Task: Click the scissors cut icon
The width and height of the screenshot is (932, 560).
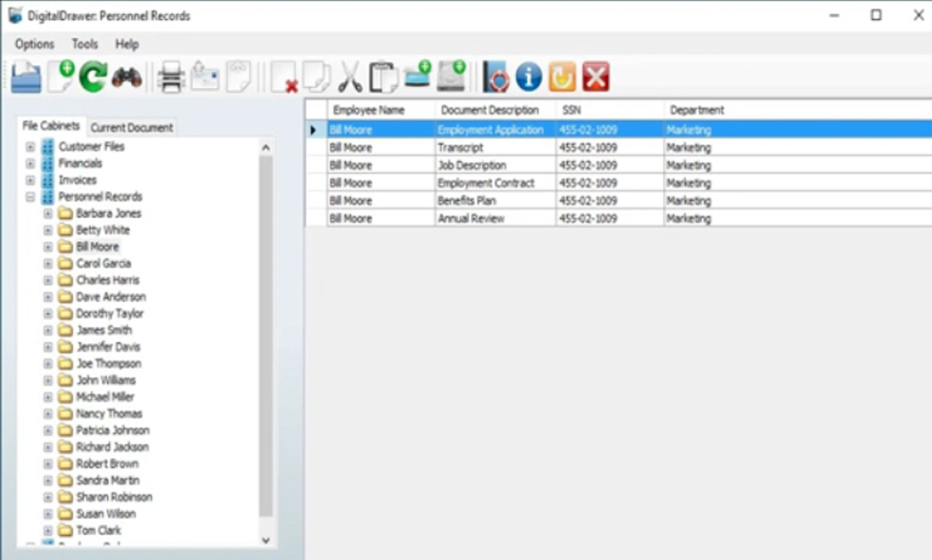Action: 350,77
